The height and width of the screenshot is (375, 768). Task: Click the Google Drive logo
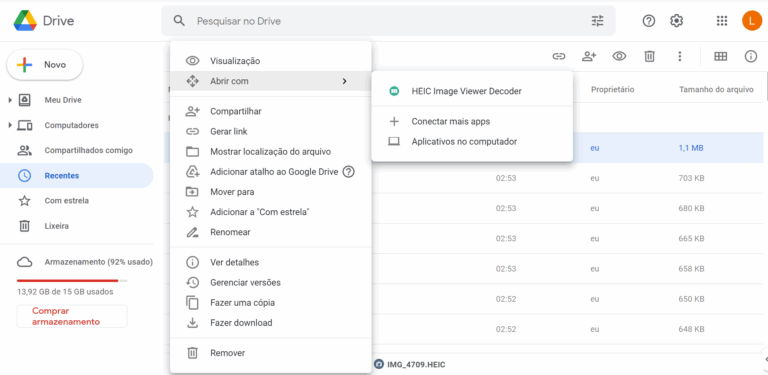tap(25, 21)
